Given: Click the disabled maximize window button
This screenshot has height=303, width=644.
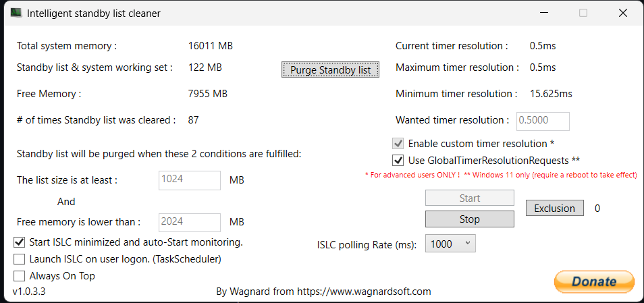Looking at the screenshot, I should [583, 13].
